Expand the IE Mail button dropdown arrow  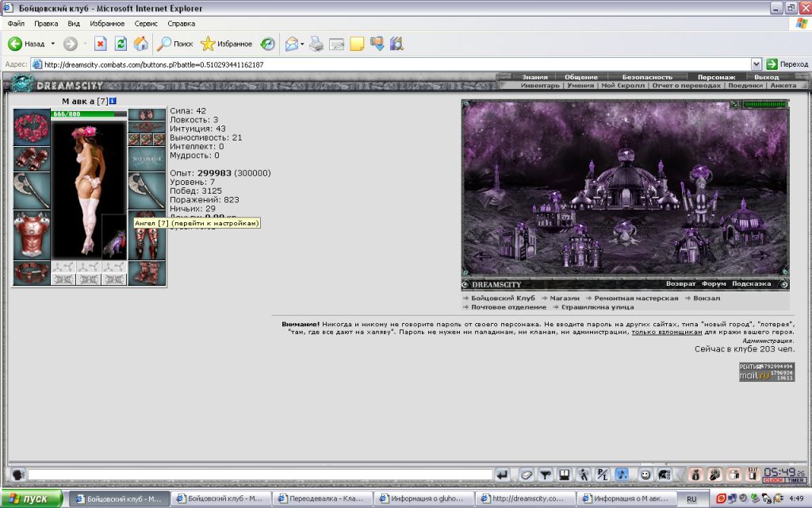click(302, 44)
